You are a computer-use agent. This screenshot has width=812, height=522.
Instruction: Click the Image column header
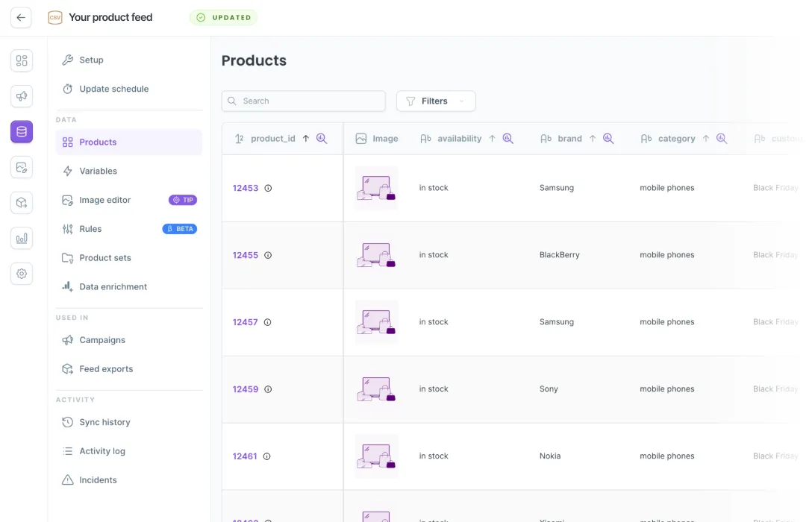pyautogui.click(x=377, y=139)
